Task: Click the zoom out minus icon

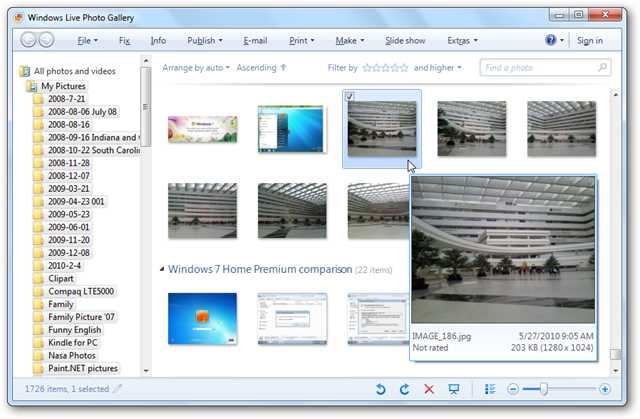Action: [512, 389]
